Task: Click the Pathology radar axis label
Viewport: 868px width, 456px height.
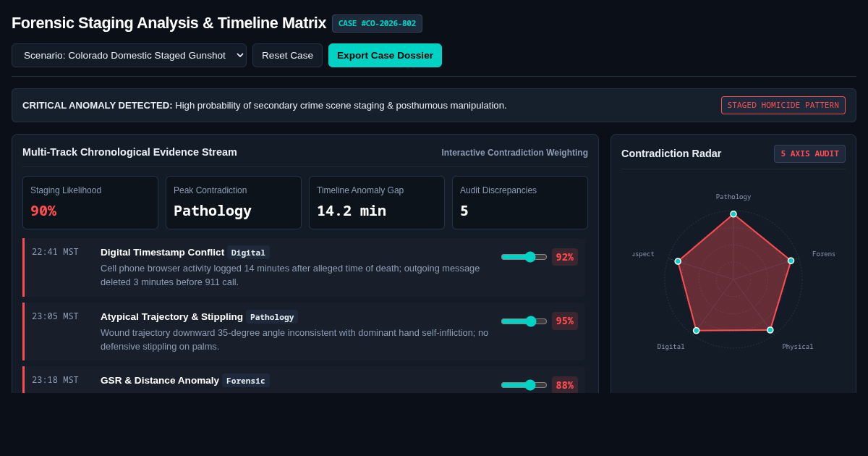Action: [733, 197]
